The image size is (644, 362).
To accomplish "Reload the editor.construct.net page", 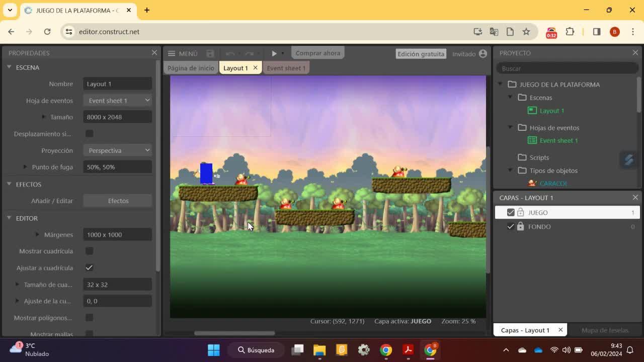I will tap(47, 32).
